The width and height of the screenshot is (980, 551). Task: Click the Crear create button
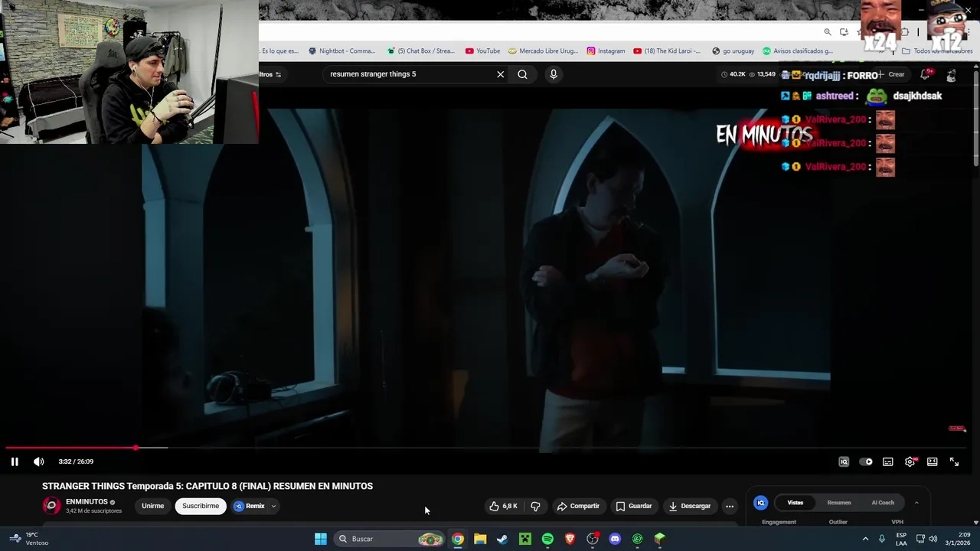point(890,74)
